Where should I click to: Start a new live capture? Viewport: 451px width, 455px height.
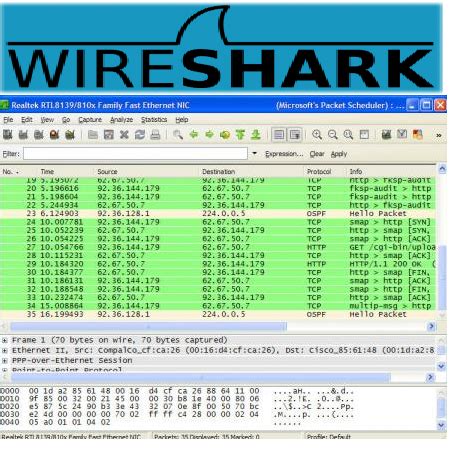tap(39, 135)
